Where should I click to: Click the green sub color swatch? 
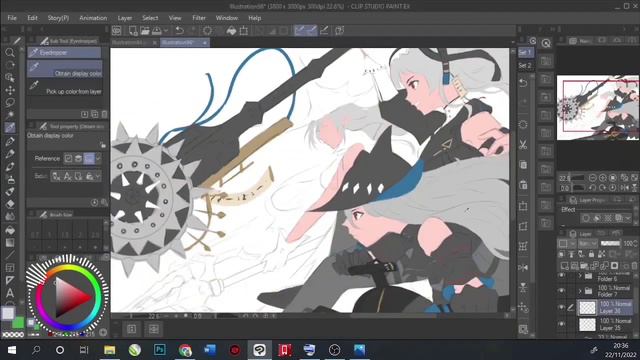18,323
